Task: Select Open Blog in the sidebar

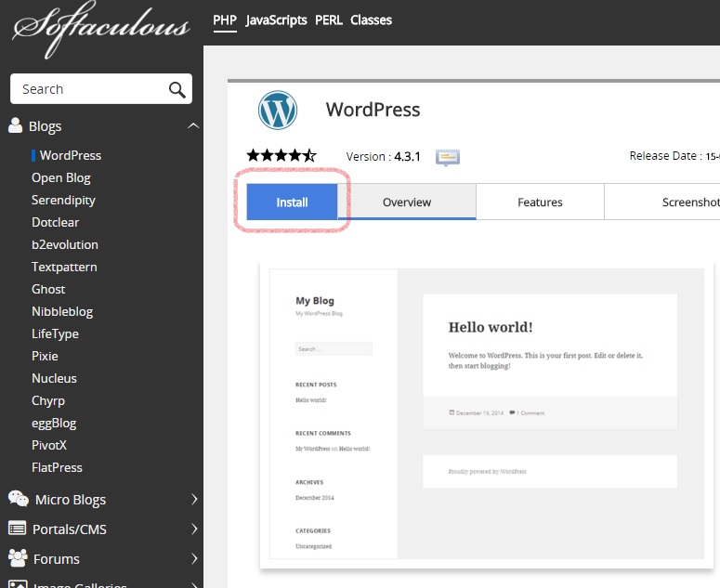Action: tap(61, 178)
